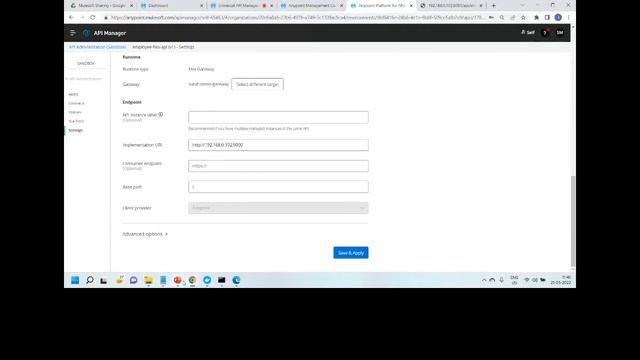
Task: Click Save & Apply
Action: tap(351, 253)
